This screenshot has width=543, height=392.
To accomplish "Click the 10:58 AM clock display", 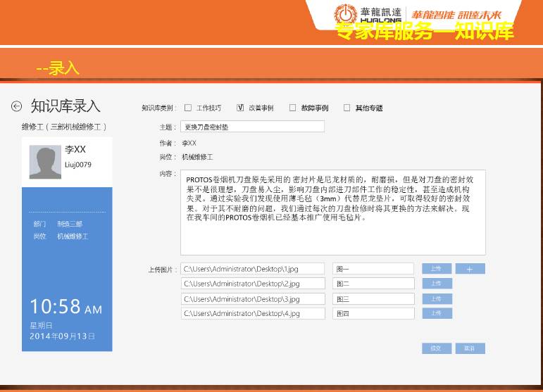I will (x=65, y=307).
